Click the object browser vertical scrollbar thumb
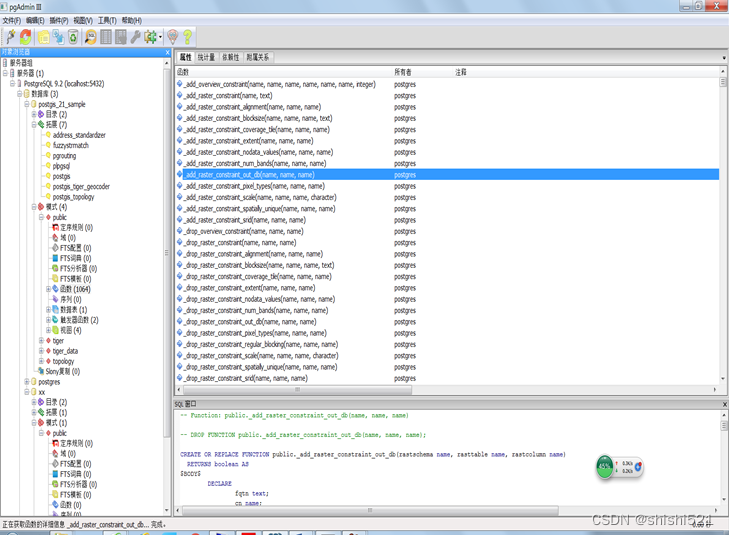Screen dimensions: 729x535 (167, 252)
